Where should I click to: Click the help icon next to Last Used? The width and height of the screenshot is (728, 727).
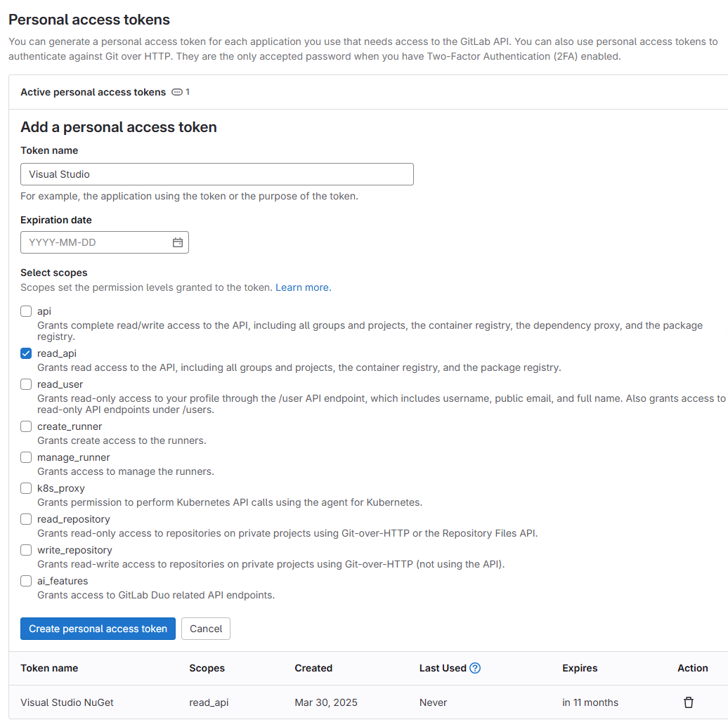pos(476,668)
